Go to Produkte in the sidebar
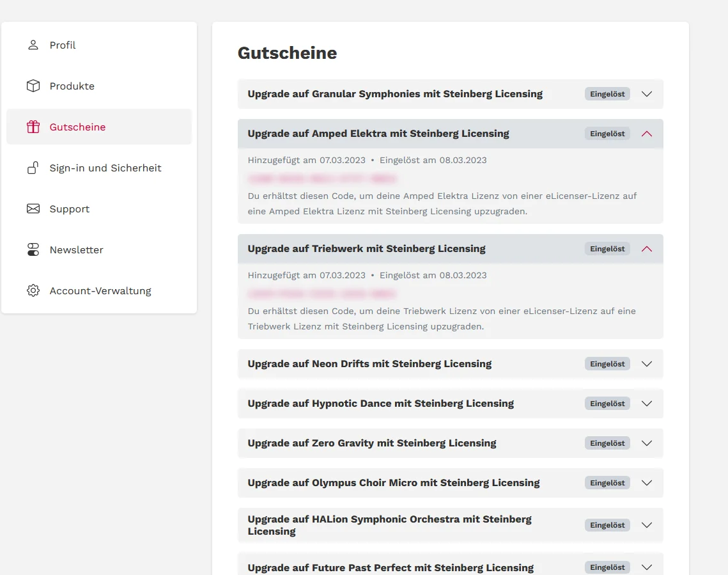 (x=99, y=86)
